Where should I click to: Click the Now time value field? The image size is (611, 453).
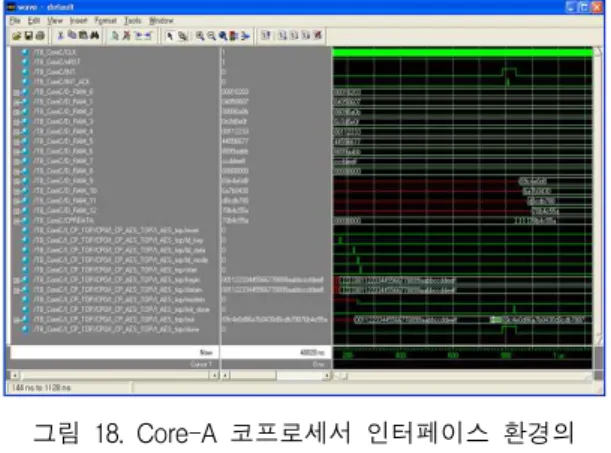276,352
